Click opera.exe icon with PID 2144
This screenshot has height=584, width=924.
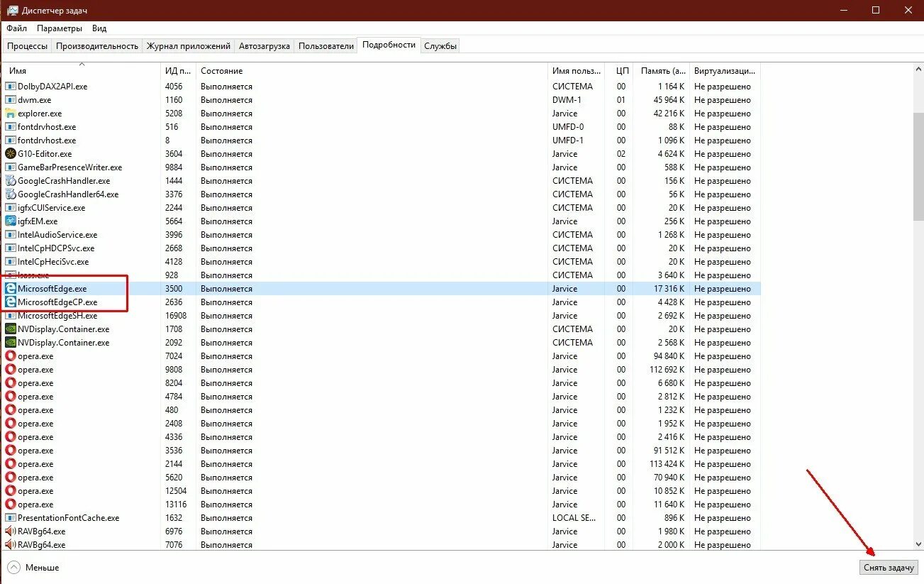(11, 464)
